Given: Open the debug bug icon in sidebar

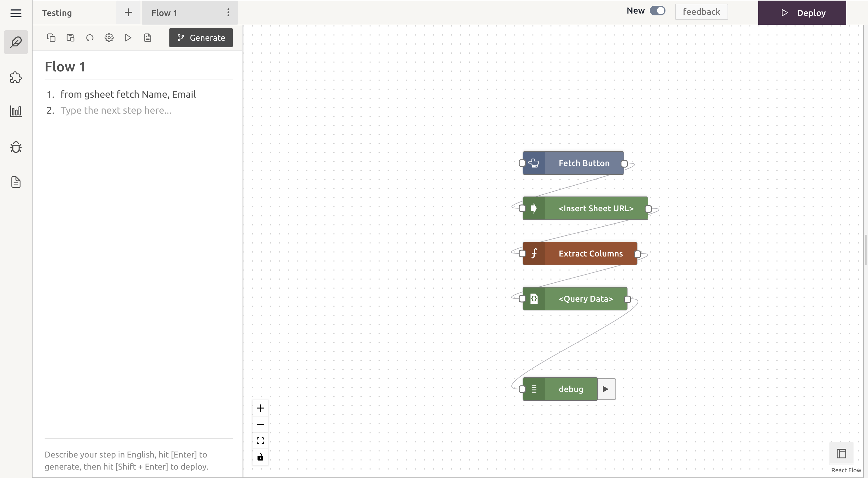Looking at the screenshot, I should coord(16,147).
